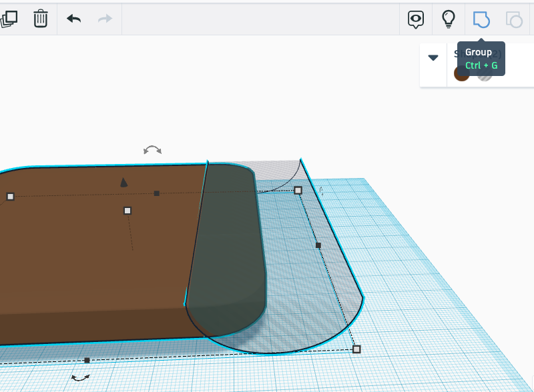This screenshot has height=392, width=534.
Task: Click the rotation handle above the shape
Action: [152, 150]
